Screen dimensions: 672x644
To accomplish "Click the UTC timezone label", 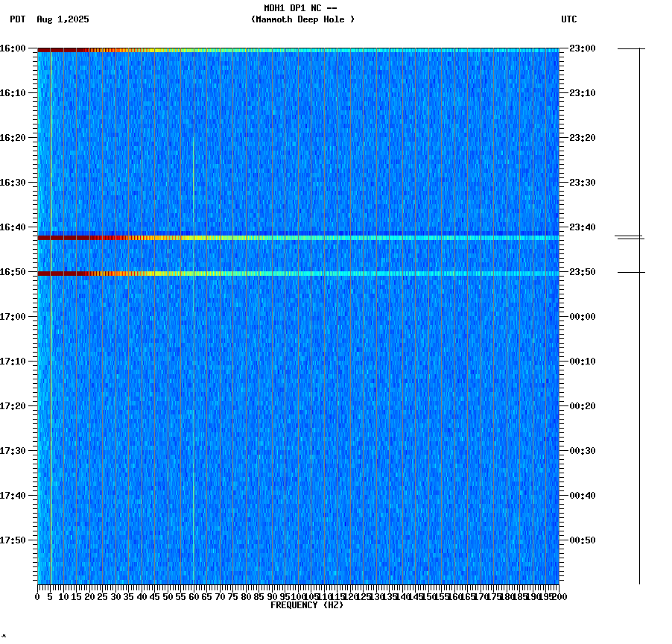I will pyautogui.click(x=570, y=20).
